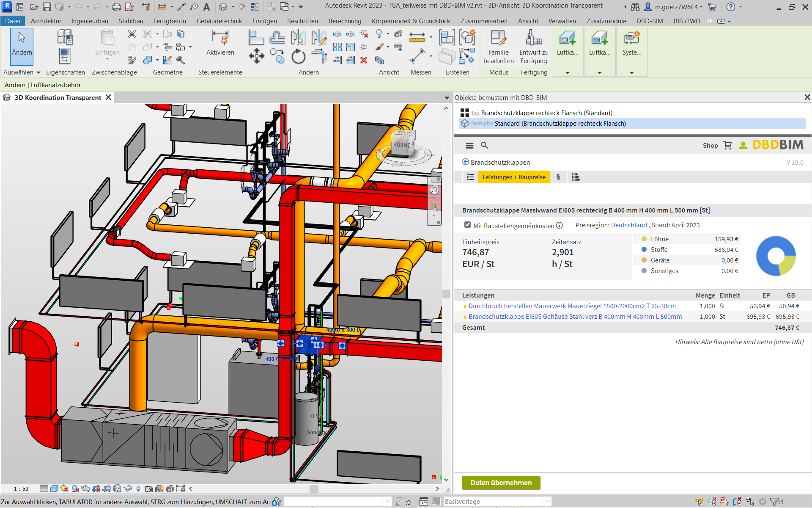Click the VORNE ViewCube face
The width and height of the screenshot is (812, 508).
point(401,145)
